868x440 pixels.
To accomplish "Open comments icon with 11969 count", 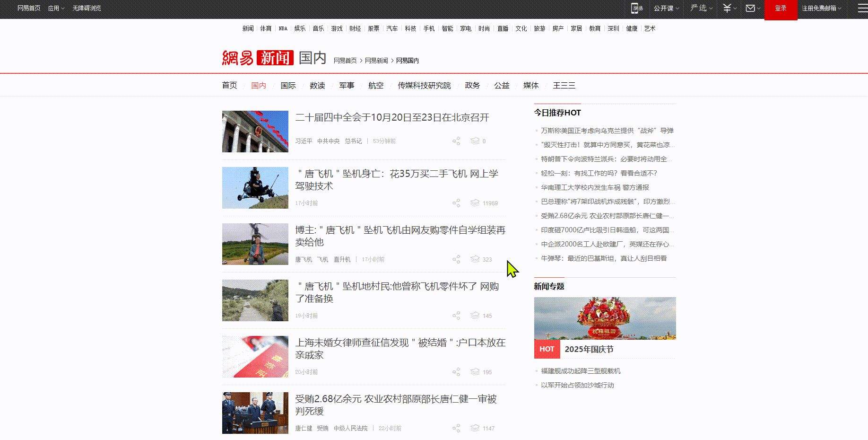I will pyautogui.click(x=475, y=203).
